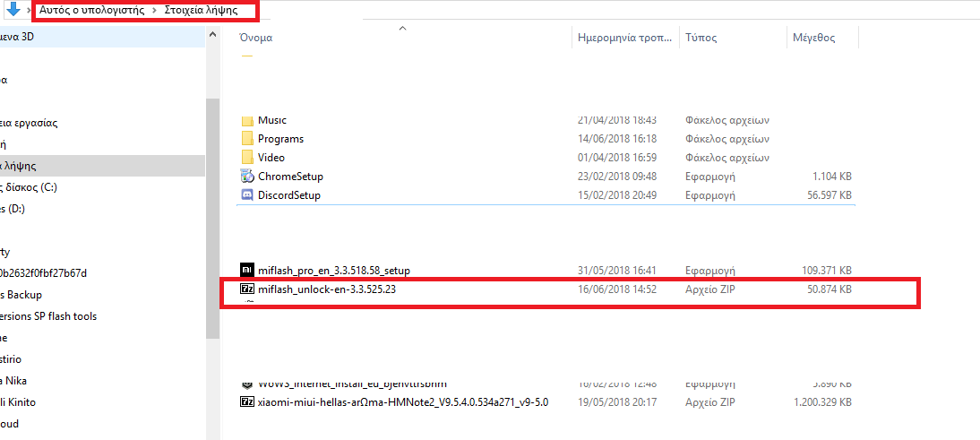Click the navigation pane scroll up arrow

point(212,37)
